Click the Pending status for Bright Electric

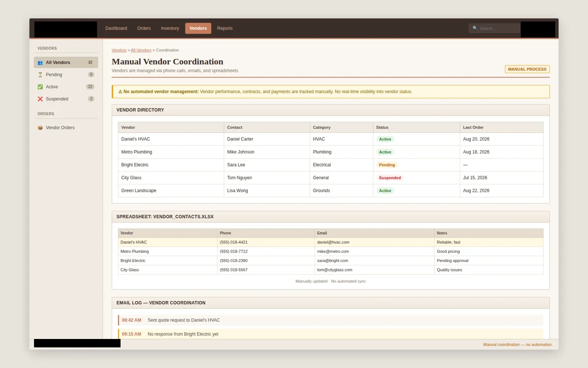point(387,165)
